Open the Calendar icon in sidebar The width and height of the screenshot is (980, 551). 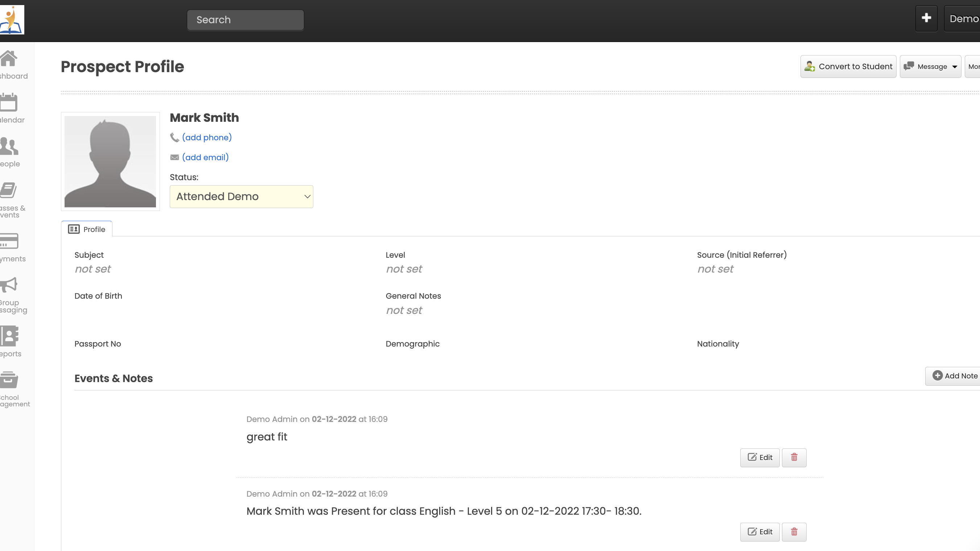[x=9, y=103]
